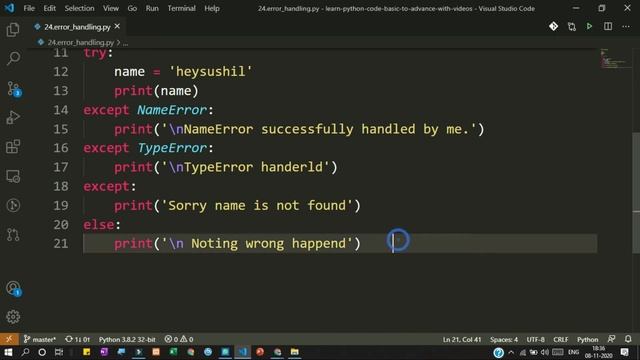Click the editor vertical scrollbar

(636, 192)
